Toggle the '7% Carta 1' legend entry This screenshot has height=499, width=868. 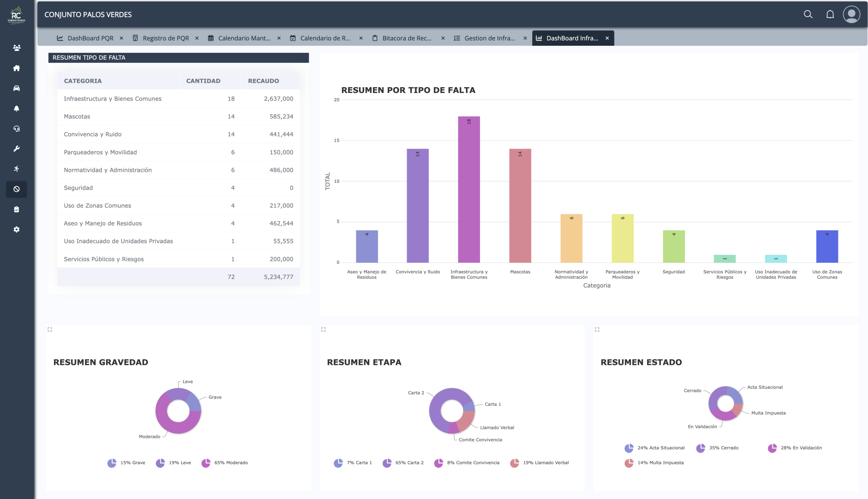[x=353, y=463]
